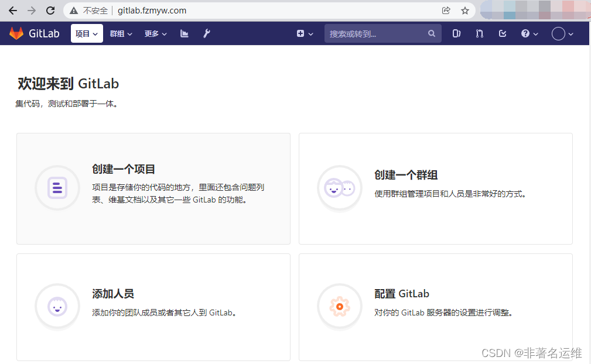591x364 pixels.
Task: Open the new item plus dropdown
Action: (x=305, y=33)
